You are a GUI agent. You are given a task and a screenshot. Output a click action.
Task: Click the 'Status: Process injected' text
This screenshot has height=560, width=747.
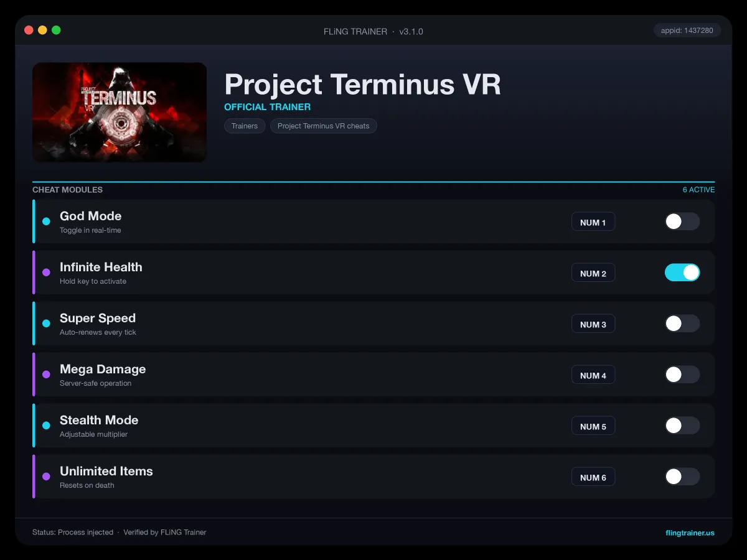73,533
